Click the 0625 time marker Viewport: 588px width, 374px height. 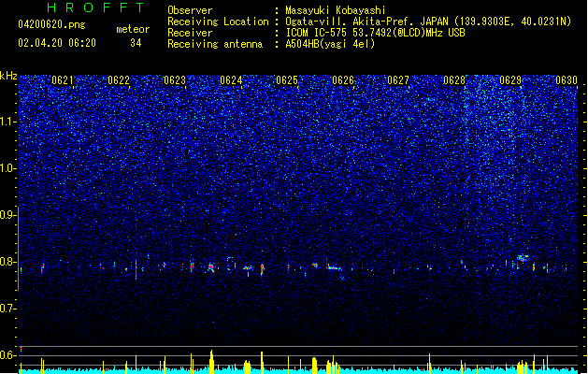(287, 80)
